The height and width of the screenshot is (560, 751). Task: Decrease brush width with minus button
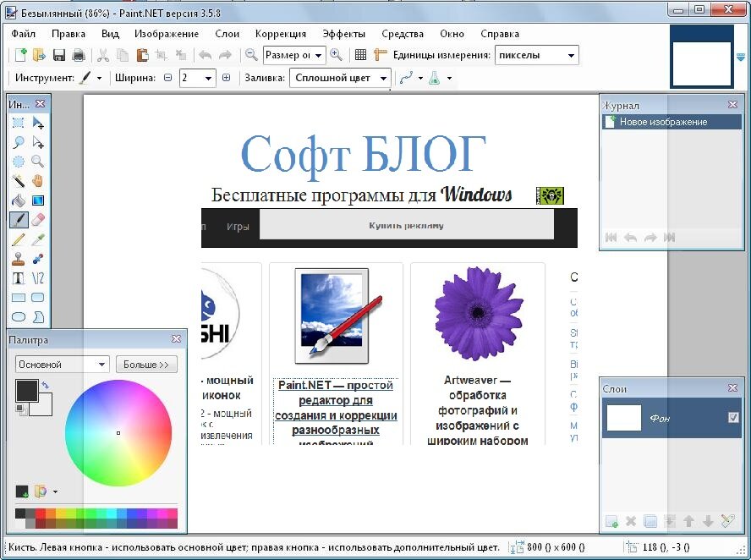coord(167,78)
